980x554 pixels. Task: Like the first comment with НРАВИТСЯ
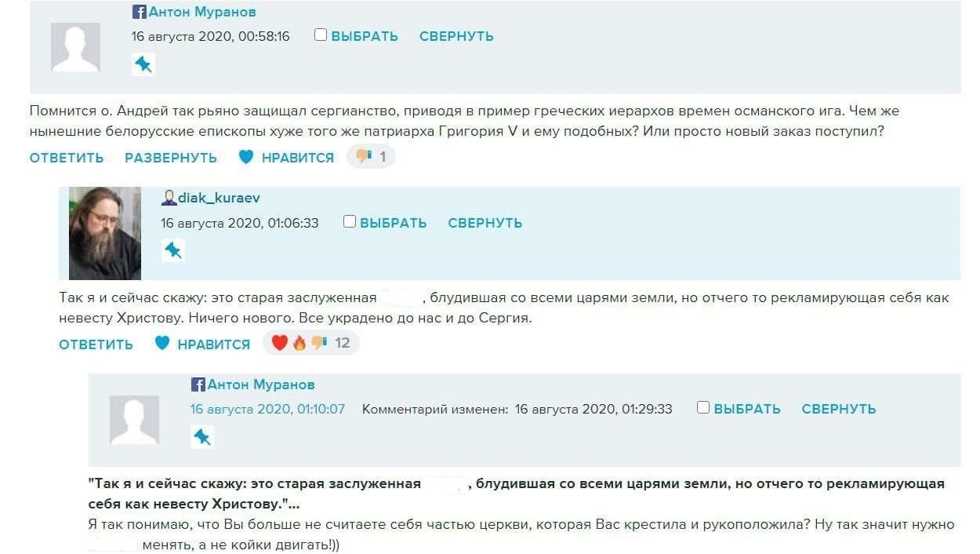click(298, 158)
